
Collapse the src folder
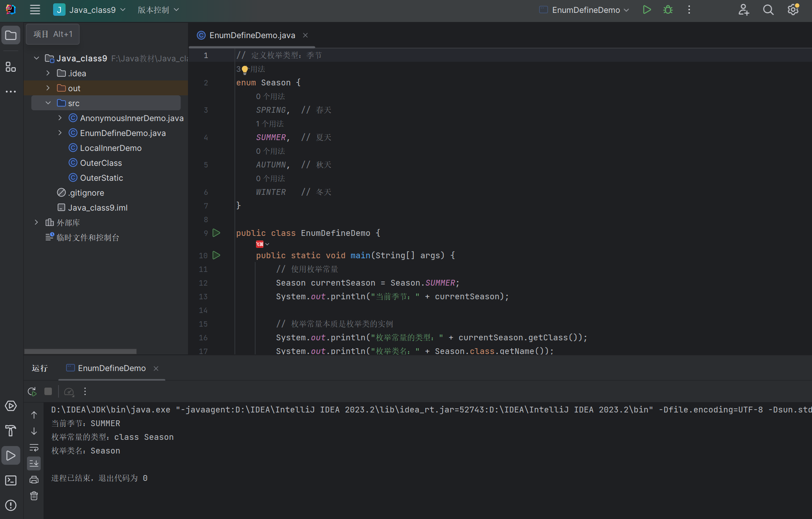pos(48,103)
